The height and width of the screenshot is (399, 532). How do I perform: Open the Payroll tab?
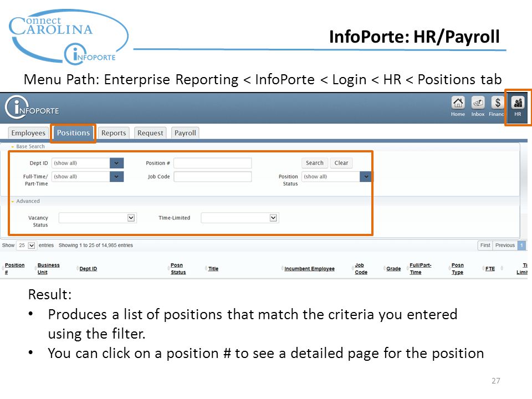pyautogui.click(x=185, y=133)
